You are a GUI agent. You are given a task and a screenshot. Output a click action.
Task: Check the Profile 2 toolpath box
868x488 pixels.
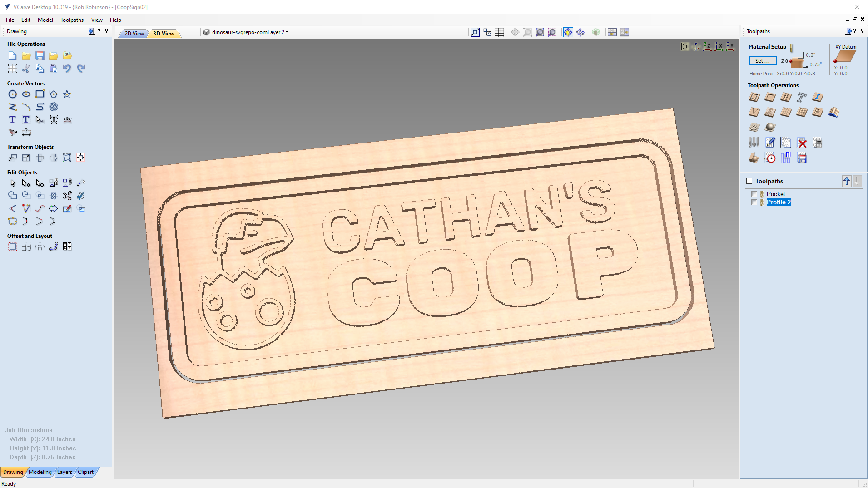(754, 202)
